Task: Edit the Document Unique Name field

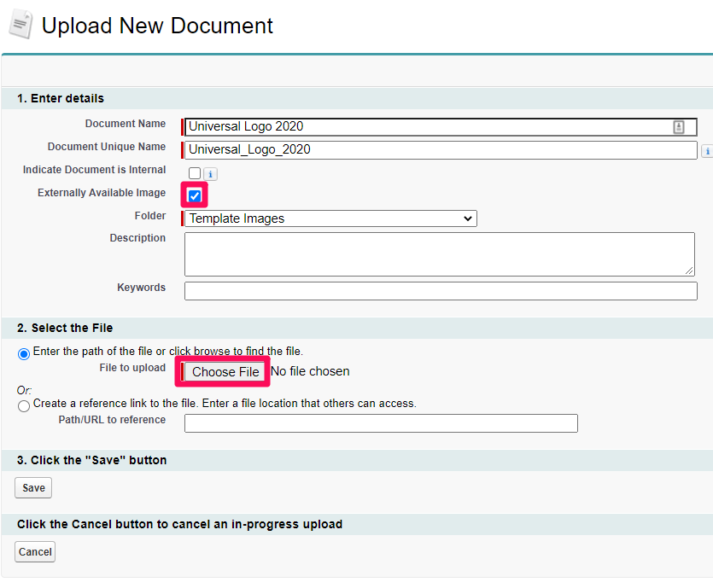Action: (441, 150)
